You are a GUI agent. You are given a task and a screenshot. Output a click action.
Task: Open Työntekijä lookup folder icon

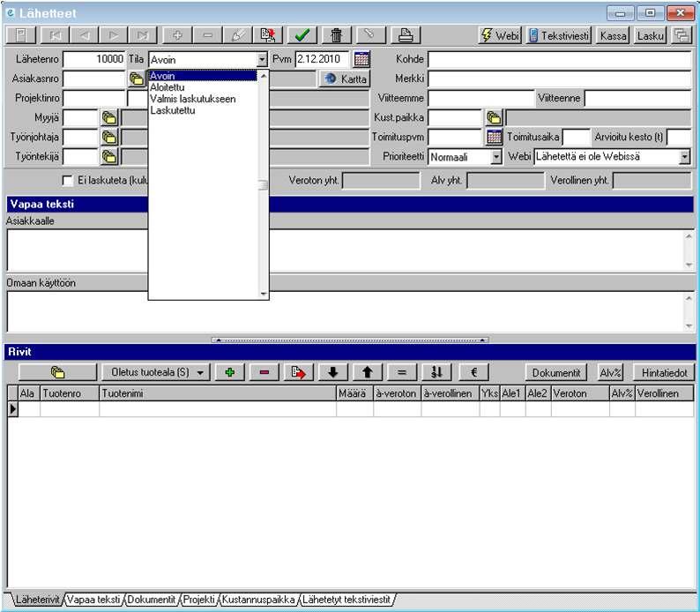109,157
